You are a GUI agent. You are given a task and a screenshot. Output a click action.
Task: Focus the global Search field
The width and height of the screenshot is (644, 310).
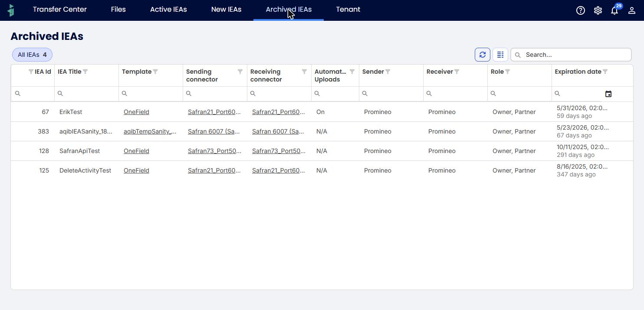pyautogui.click(x=571, y=55)
